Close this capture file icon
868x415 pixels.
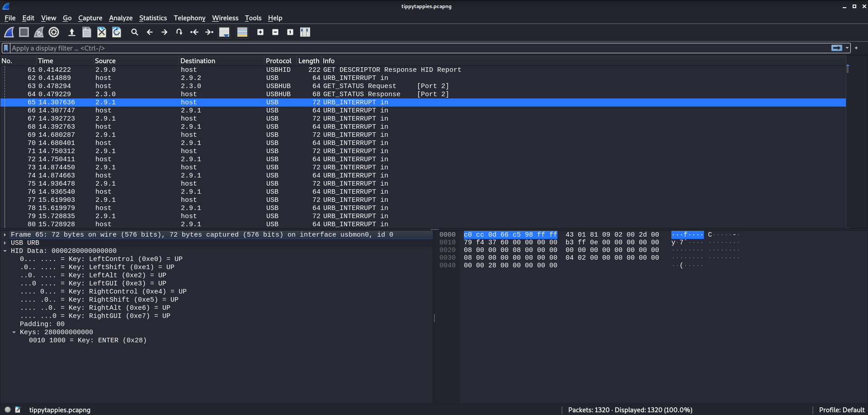[x=102, y=32]
